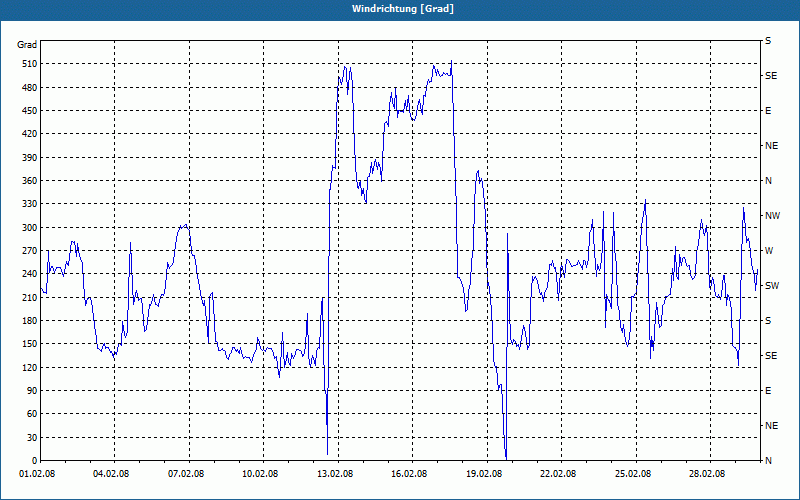Image resolution: width=800 pixels, height=500 pixels.
Task: Pick the 180 label on the left axis
Action: (x=29, y=321)
